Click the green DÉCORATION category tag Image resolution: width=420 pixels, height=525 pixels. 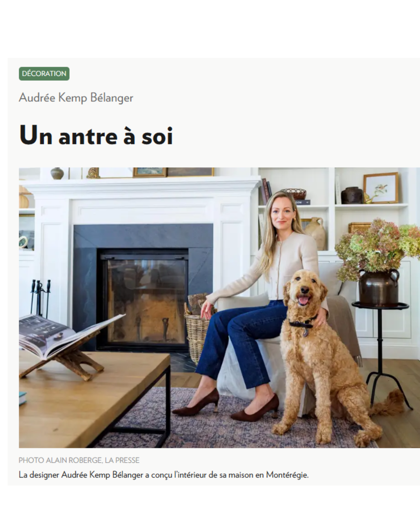point(44,73)
